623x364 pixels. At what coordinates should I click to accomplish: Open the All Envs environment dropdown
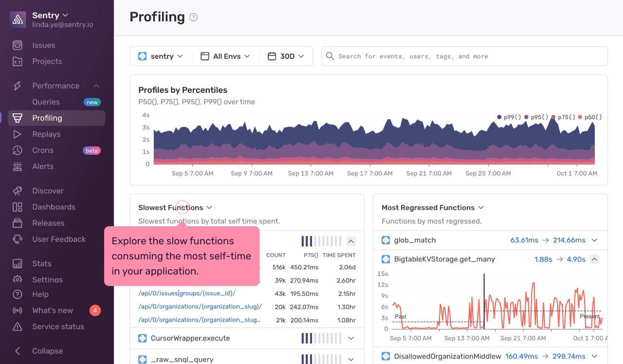pos(225,56)
